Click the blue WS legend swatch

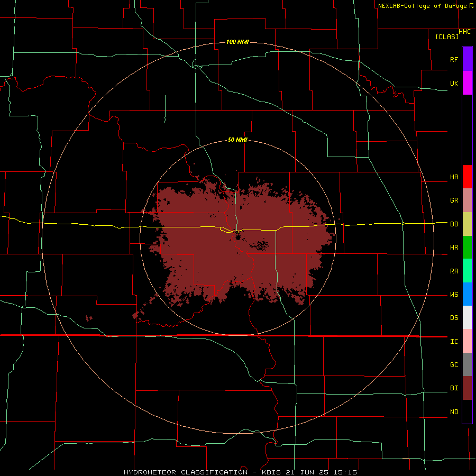(467, 294)
